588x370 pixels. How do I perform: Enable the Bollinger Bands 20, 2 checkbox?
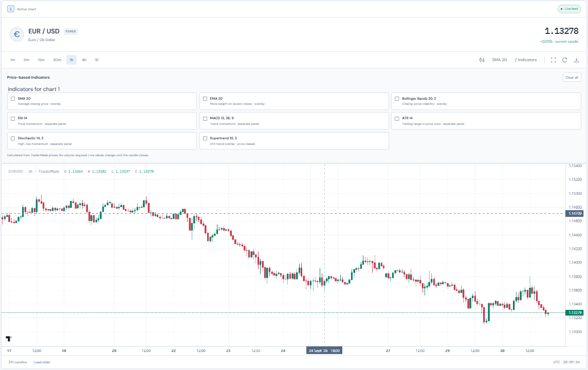pyautogui.click(x=397, y=99)
